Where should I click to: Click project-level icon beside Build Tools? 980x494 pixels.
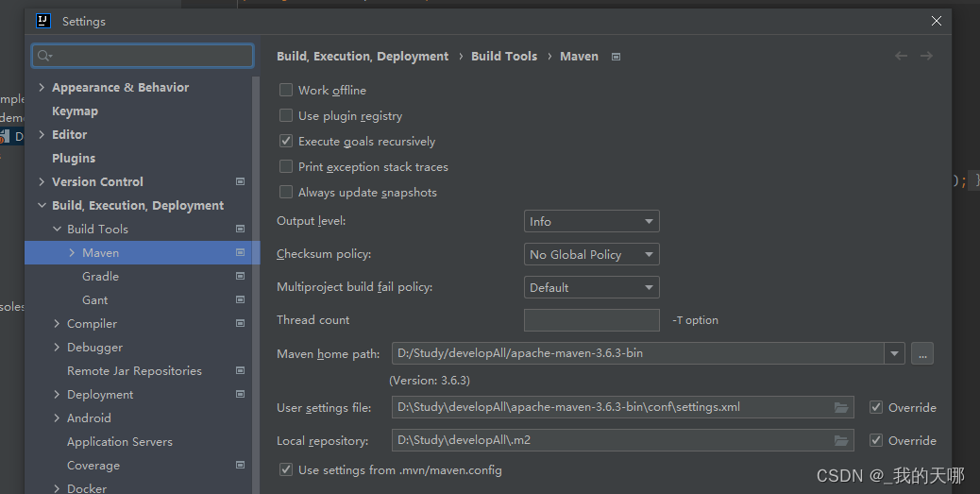click(240, 229)
